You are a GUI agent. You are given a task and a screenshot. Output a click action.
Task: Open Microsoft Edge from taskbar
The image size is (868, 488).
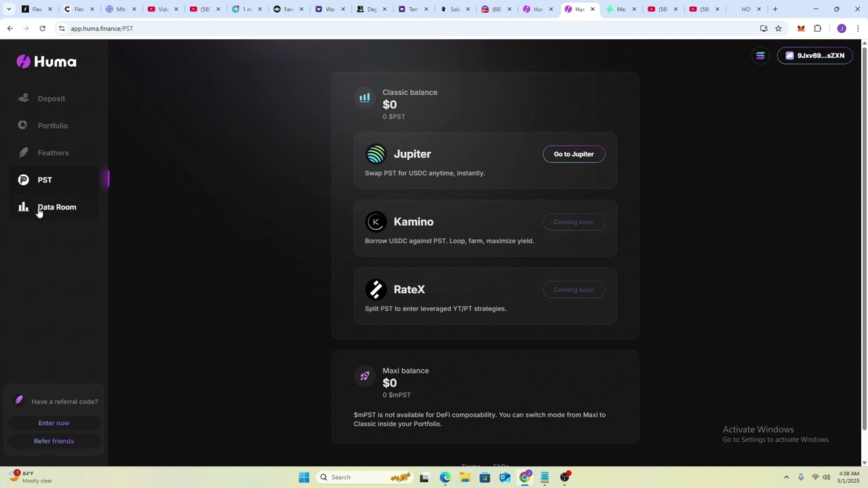click(x=445, y=477)
